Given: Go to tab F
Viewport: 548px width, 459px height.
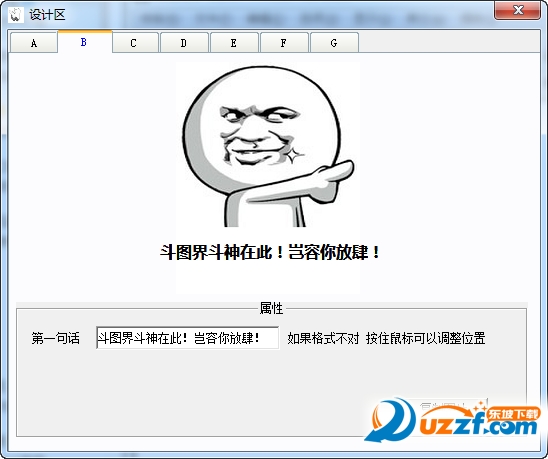Looking at the screenshot, I should 284,43.
